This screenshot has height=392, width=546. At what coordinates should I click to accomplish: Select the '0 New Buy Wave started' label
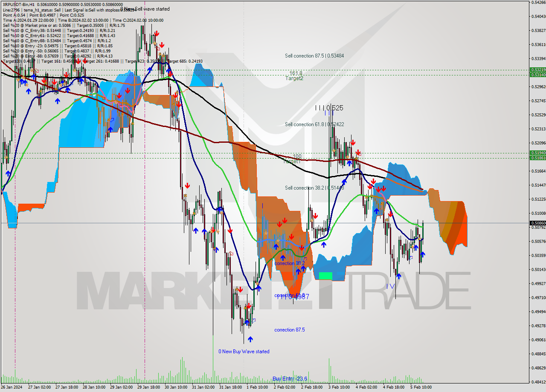244,352
